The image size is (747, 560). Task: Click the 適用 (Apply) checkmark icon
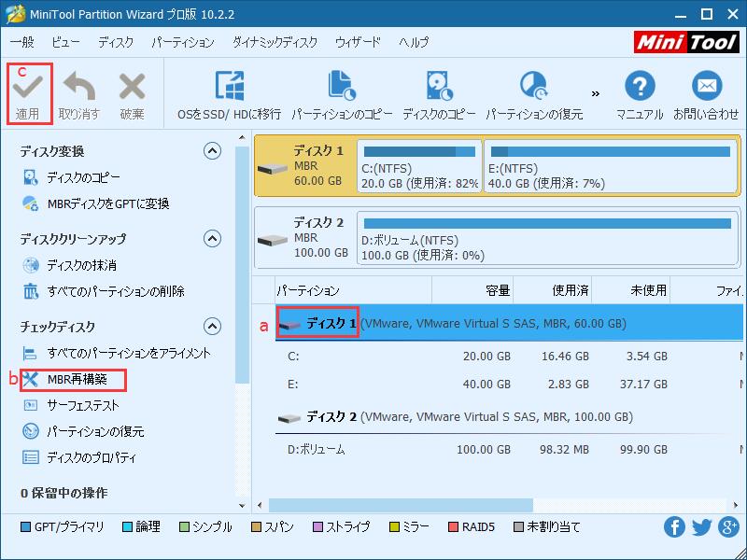(x=28, y=88)
